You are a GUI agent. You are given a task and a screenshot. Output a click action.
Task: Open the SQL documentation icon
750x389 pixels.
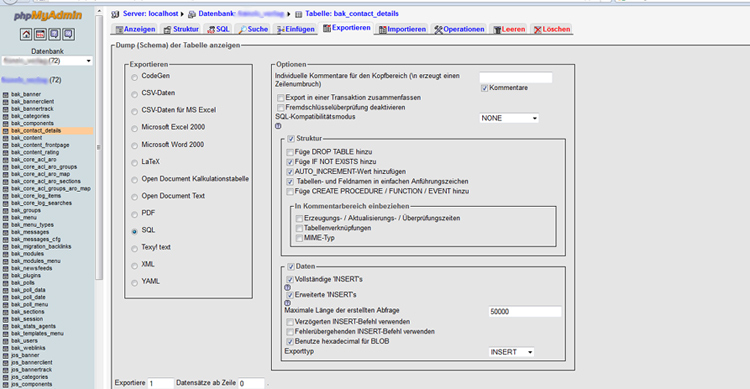point(68,34)
